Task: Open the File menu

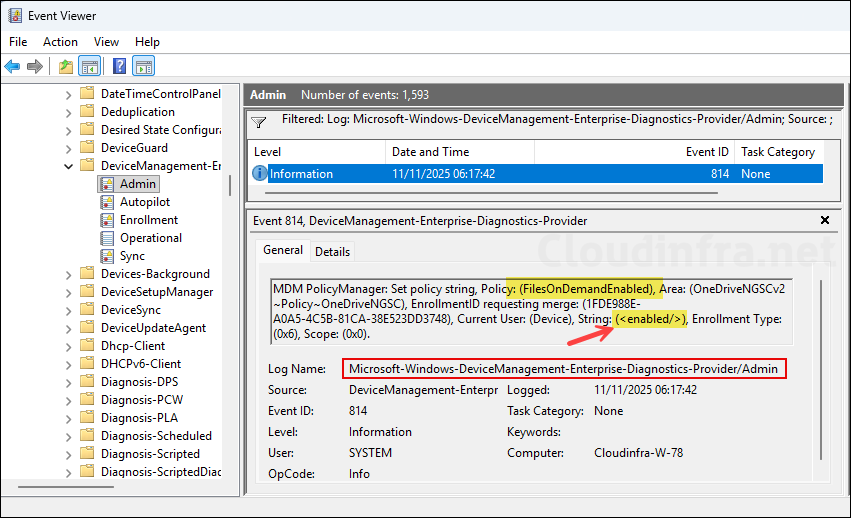Action: [18, 42]
